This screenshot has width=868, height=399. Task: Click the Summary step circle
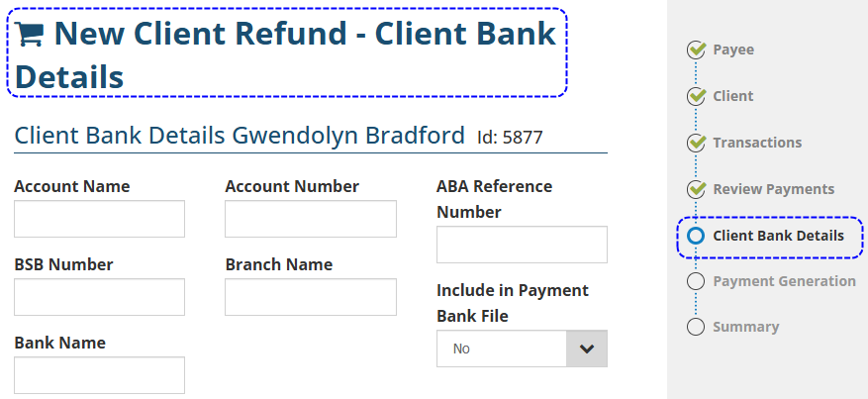pyautogui.click(x=696, y=327)
